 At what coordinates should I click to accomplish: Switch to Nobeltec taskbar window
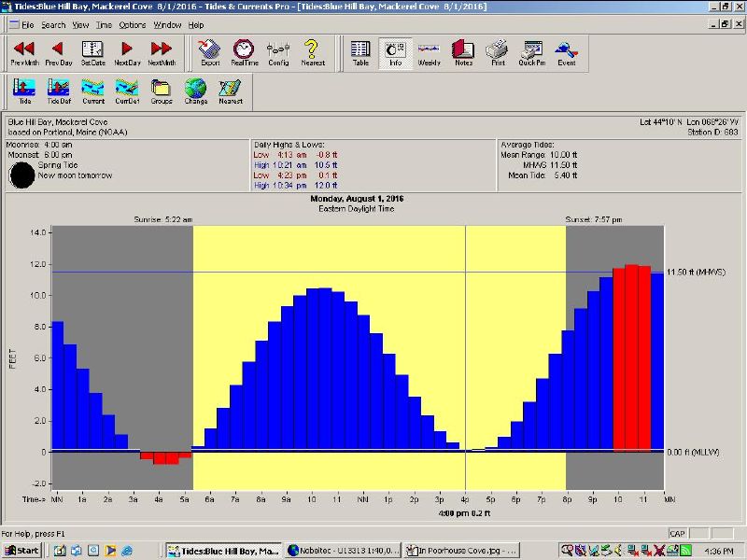point(343,551)
